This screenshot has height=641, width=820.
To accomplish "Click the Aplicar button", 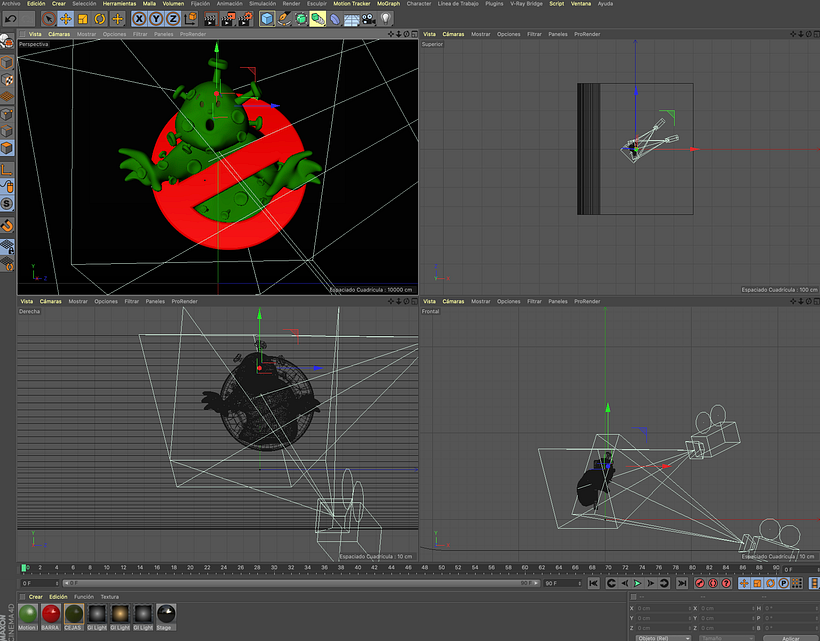I will [791, 638].
